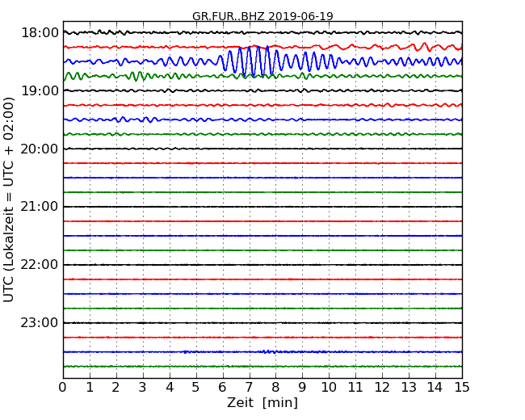Click the red trace just below 18:00
This screenshot has width=525, height=420.
[x=262, y=47]
